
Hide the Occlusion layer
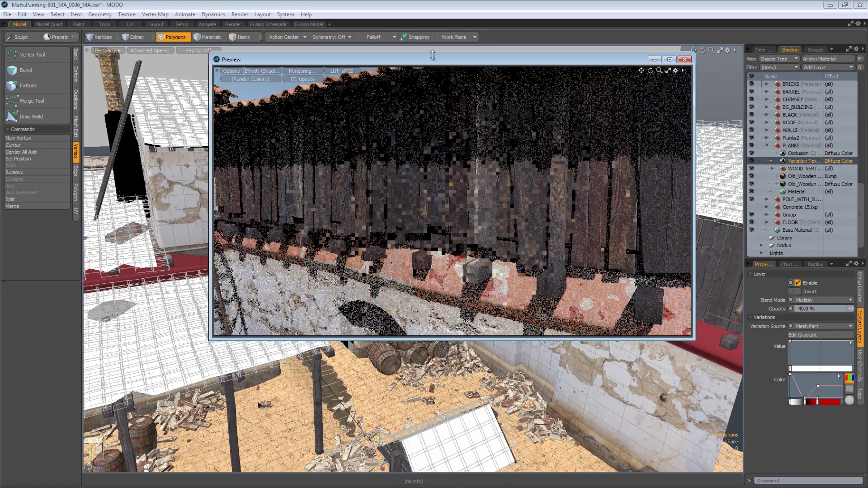[x=752, y=153]
